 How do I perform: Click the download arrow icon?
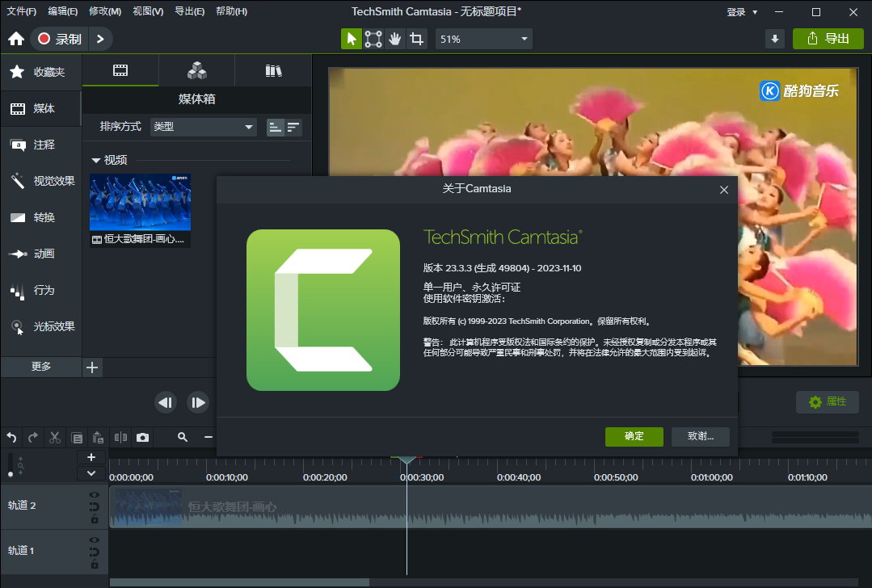pyautogui.click(x=775, y=39)
